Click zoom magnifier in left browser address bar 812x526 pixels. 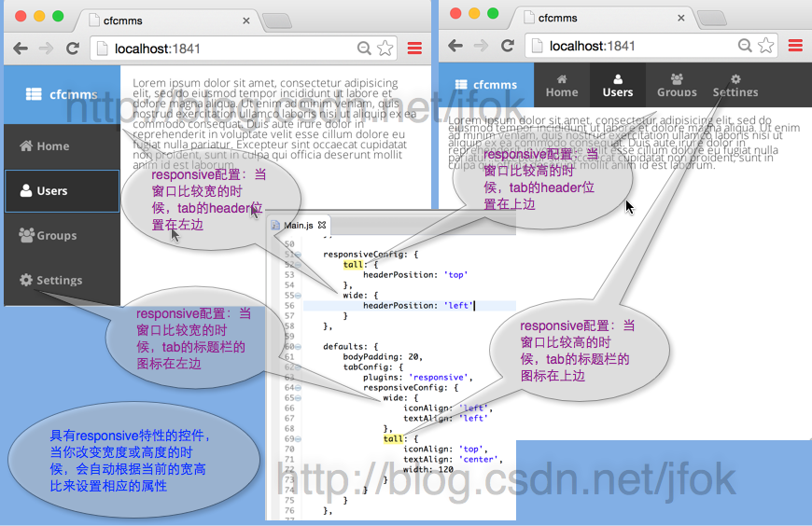pyautogui.click(x=364, y=48)
